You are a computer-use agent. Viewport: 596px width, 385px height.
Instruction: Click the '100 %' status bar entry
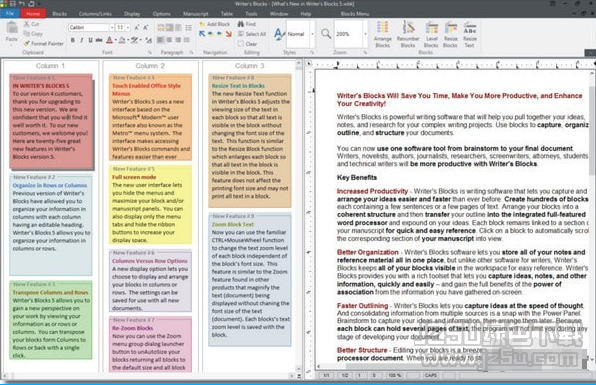(x=394, y=375)
